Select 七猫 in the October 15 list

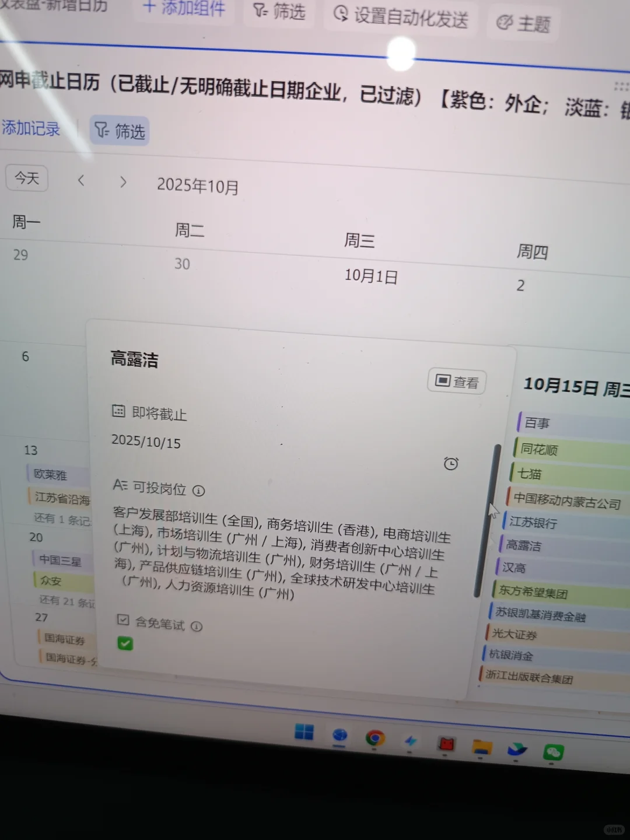(x=569, y=475)
